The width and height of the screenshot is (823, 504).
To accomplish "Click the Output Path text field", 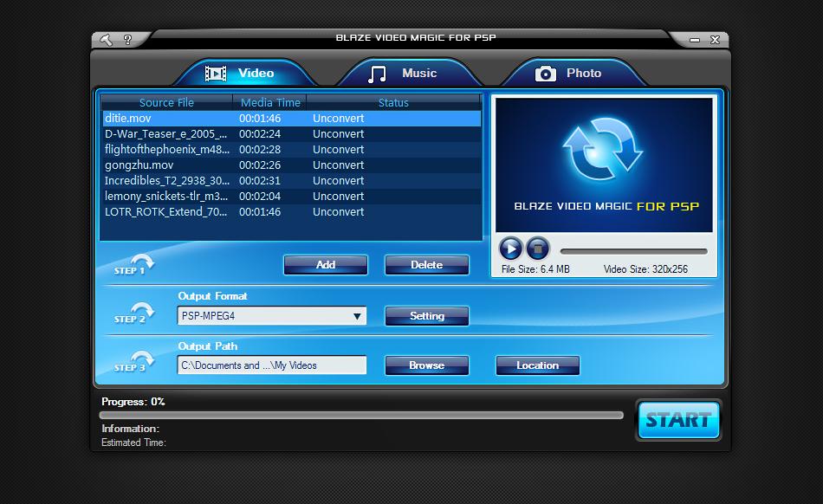I will click(271, 365).
